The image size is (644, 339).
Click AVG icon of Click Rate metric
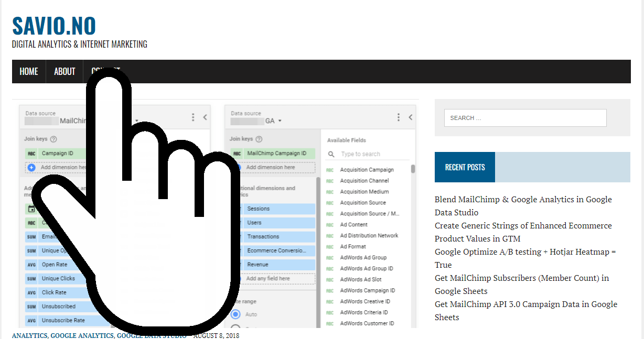click(x=31, y=292)
